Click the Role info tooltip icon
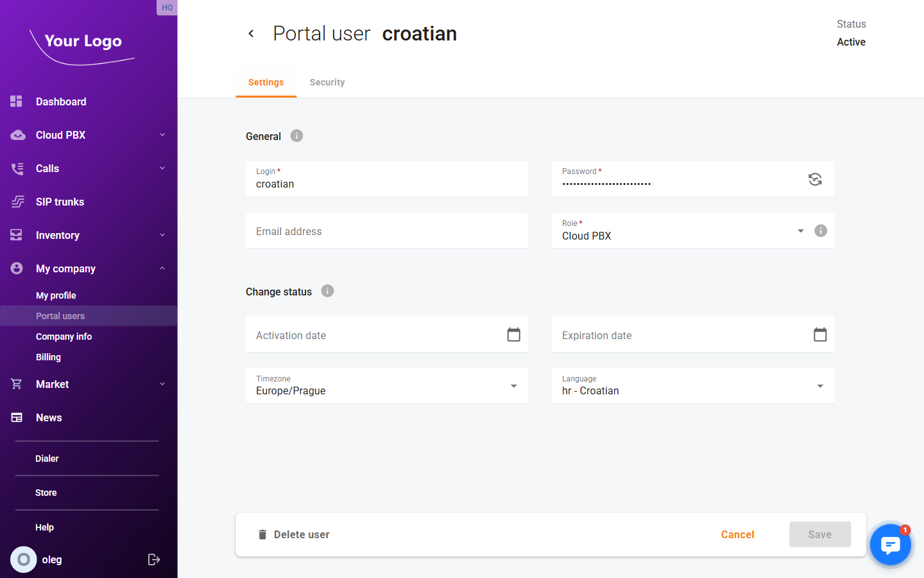This screenshot has height=578, width=924. coord(820,231)
